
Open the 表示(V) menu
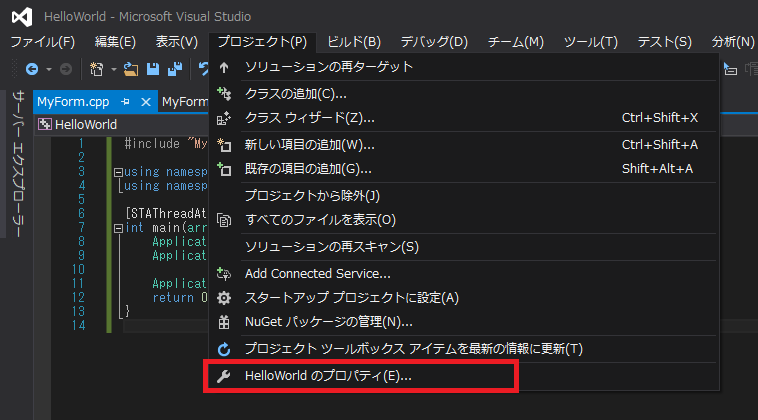pyautogui.click(x=176, y=42)
